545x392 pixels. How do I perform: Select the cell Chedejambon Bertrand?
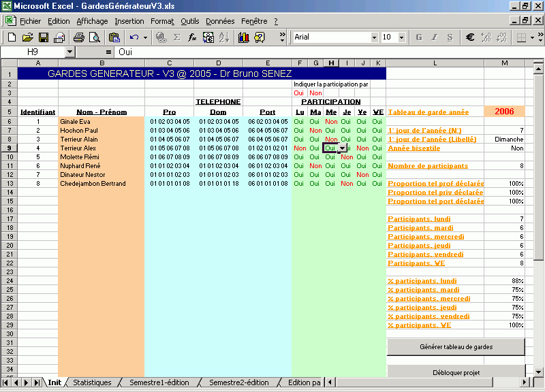[x=102, y=184]
